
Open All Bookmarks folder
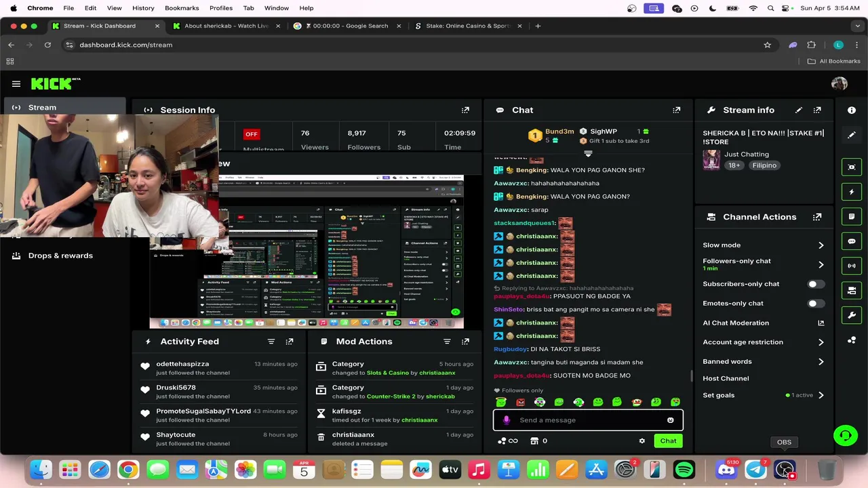(x=833, y=61)
